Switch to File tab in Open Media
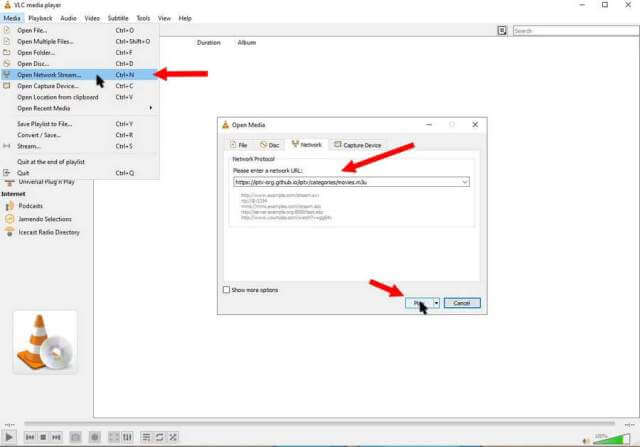 [x=239, y=145]
